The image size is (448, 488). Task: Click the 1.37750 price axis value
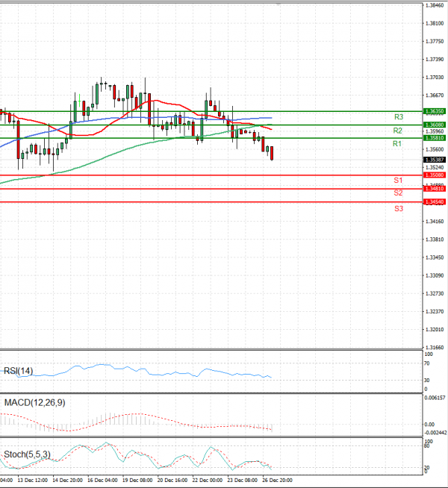435,41
